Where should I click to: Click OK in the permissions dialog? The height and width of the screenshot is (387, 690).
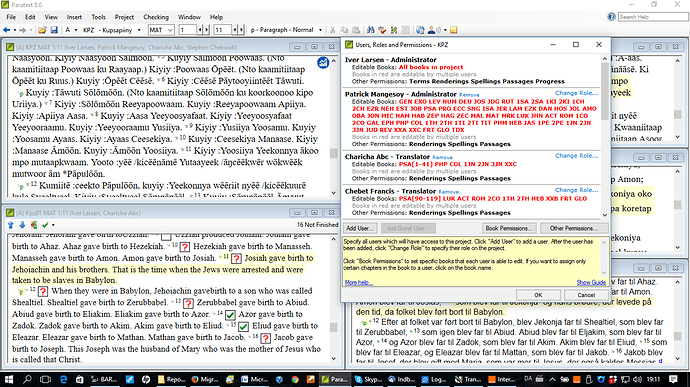[538, 295]
